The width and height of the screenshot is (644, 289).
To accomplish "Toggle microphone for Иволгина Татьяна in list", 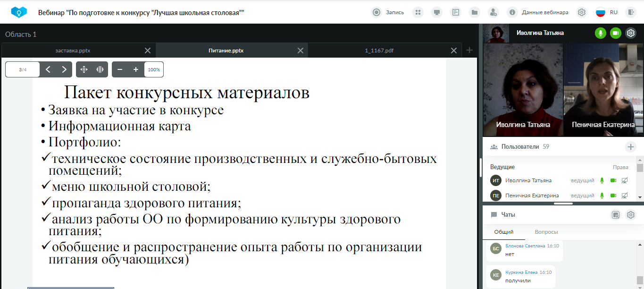I will (x=602, y=180).
